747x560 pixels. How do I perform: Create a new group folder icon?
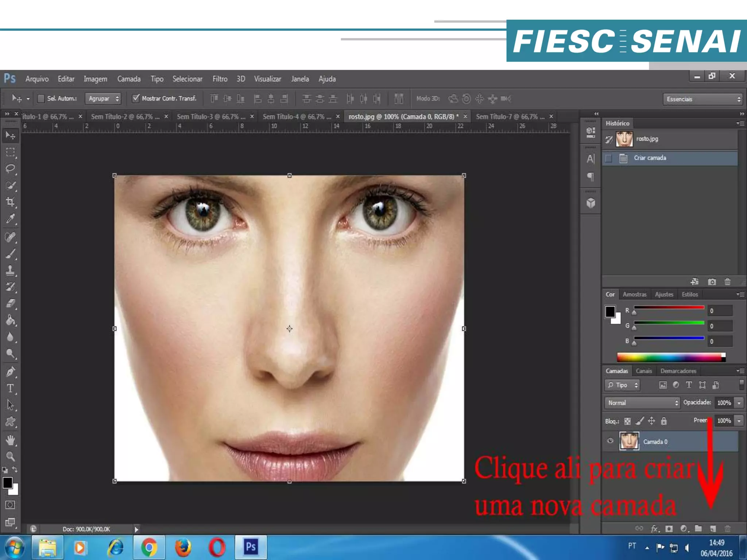point(698,529)
